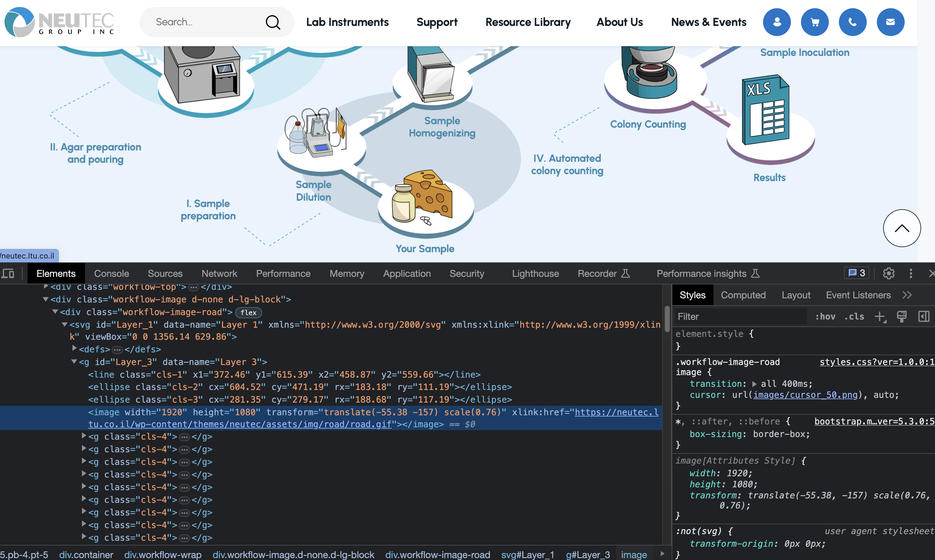Click the Elements panel tab in DevTools
The width and height of the screenshot is (935, 560).
[x=56, y=273]
